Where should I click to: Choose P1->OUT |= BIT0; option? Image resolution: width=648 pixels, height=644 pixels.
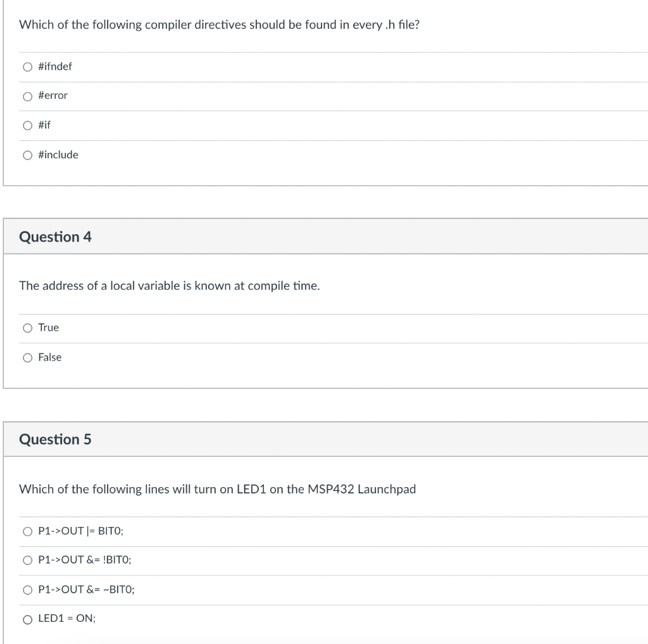27,531
